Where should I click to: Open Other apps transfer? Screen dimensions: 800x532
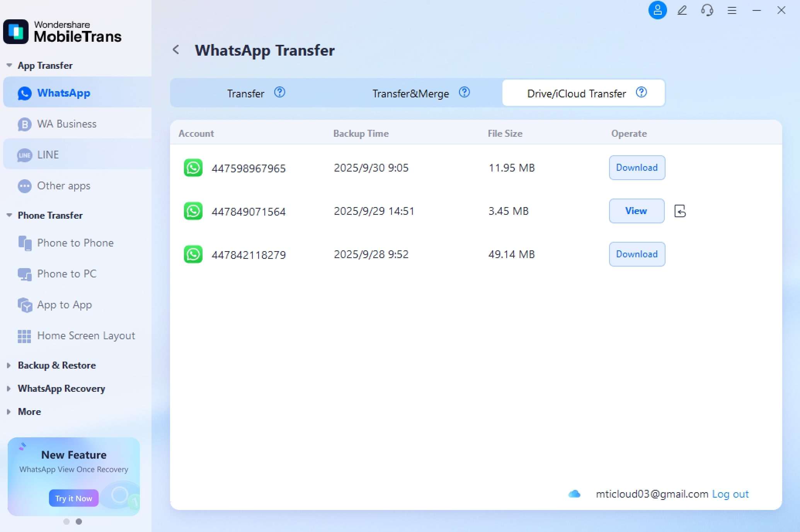(63, 186)
